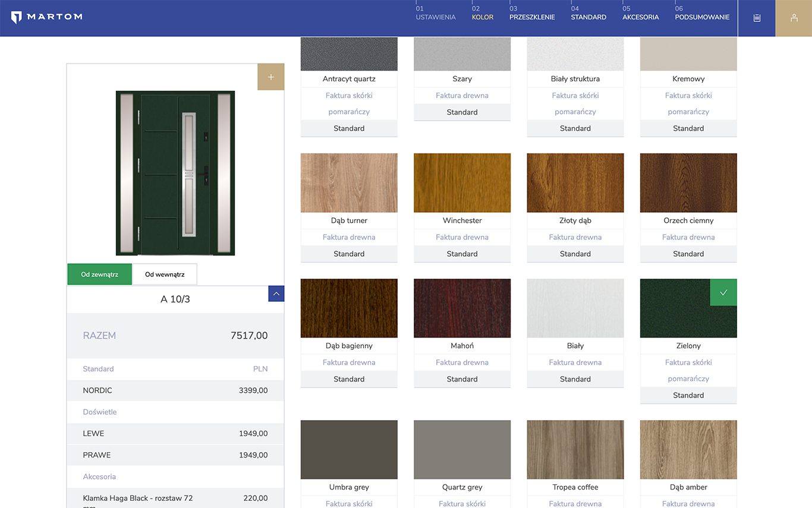Click Standard button under Dąb turner
812x508 pixels.
349,254
